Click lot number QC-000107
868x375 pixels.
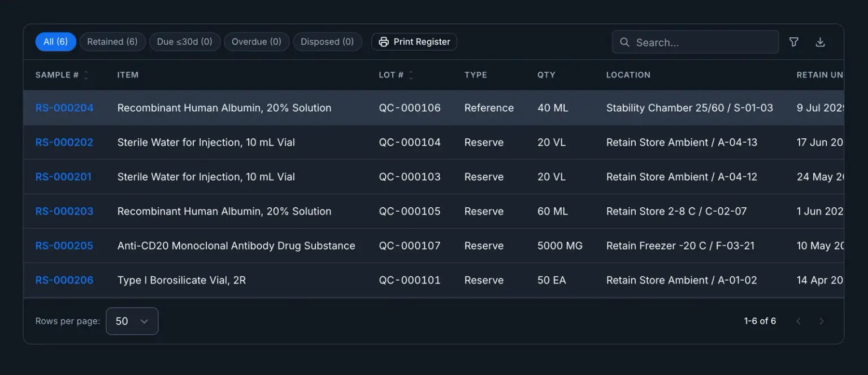410,246
